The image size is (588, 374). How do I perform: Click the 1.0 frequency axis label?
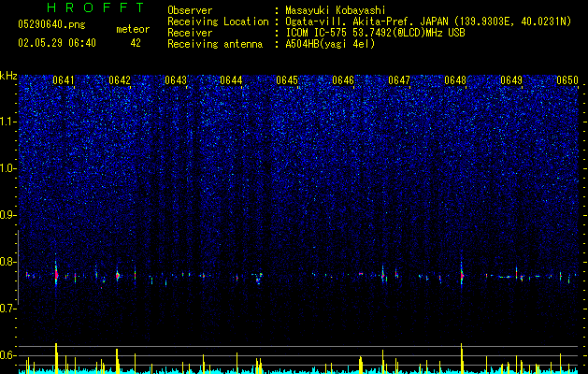[8, 168]
